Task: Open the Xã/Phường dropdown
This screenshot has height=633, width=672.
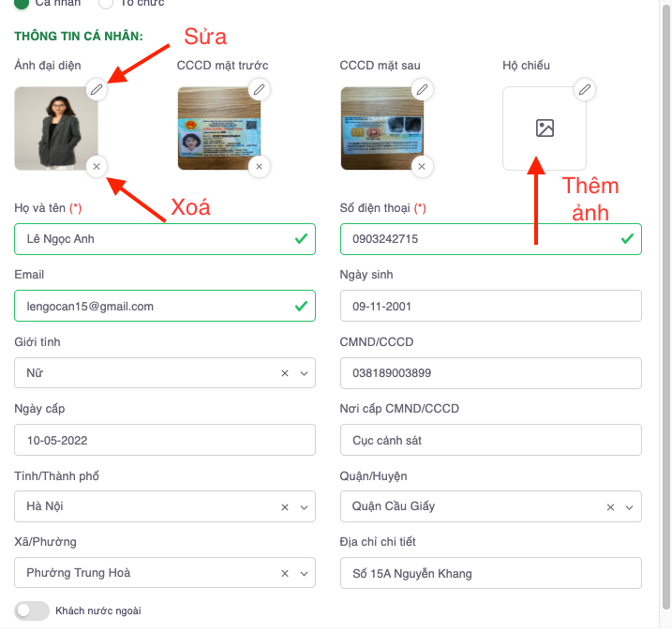Action: pyautogui.click(x=304, y=574)
